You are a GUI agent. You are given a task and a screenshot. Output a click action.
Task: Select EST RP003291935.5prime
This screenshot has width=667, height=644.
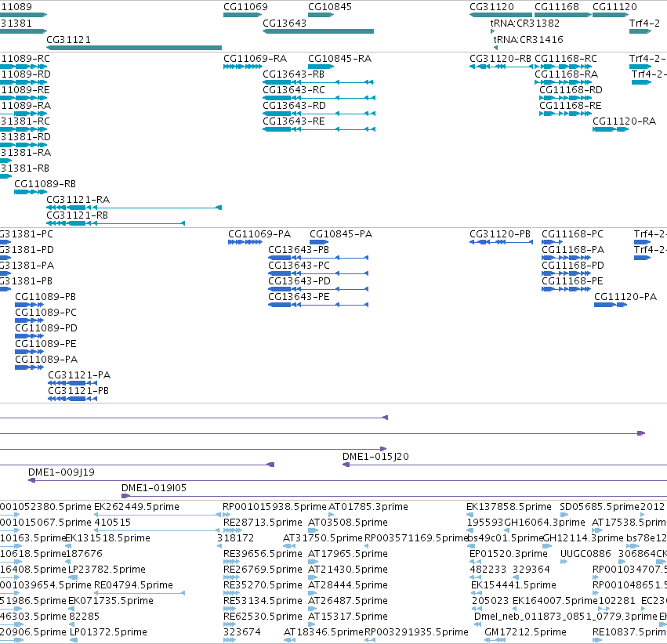pyautogui.click(x=416, y=633)
